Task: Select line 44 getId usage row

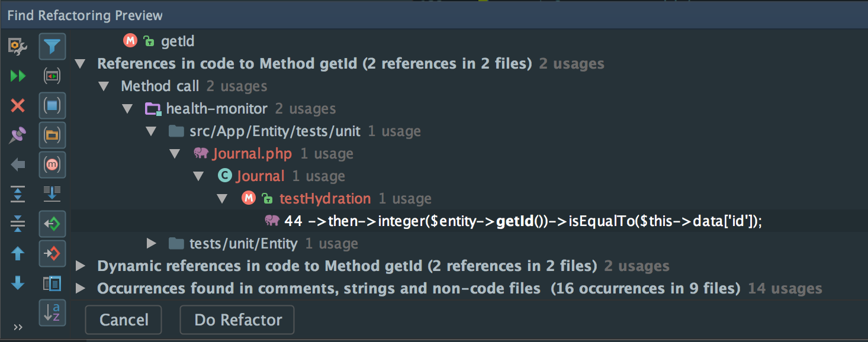Action: (x=470, y=221)
